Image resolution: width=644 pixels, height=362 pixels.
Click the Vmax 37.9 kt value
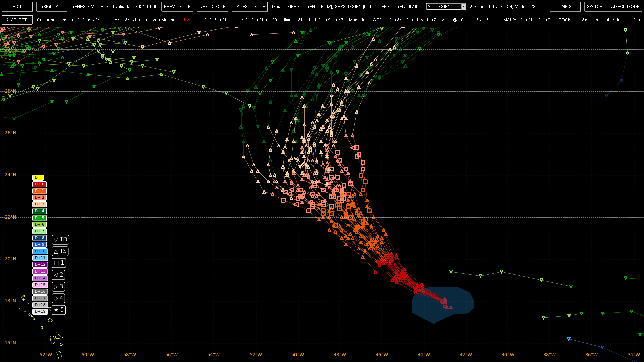pos(487,20)
